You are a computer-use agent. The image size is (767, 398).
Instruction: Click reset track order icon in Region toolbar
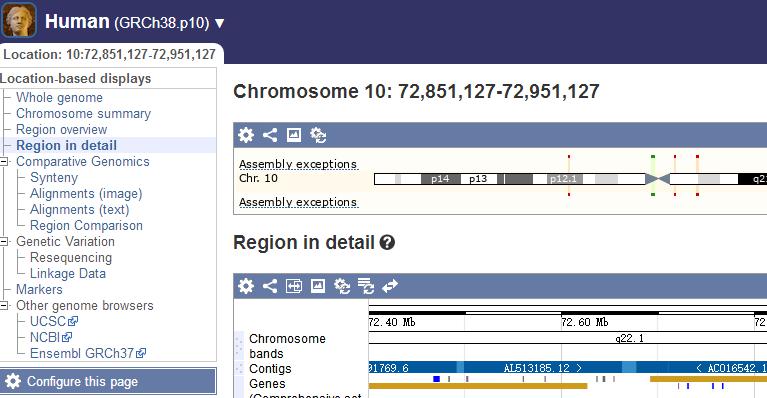coord(365,286)
